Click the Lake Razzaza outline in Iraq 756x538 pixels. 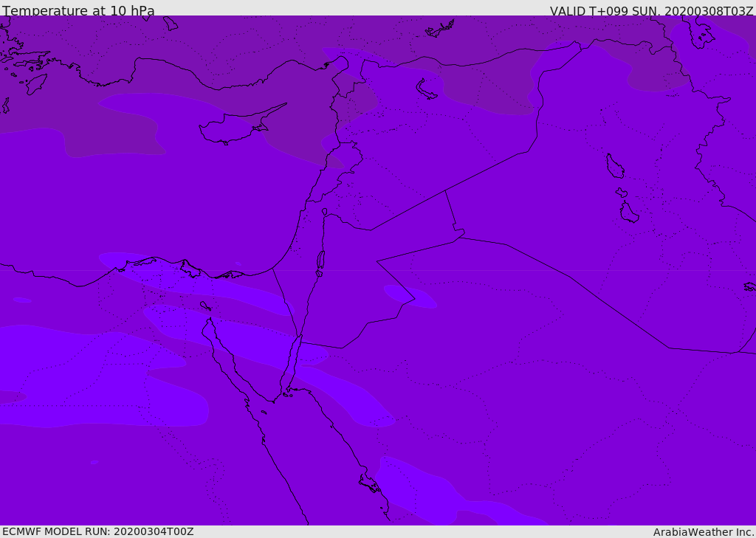pos(628,213)
